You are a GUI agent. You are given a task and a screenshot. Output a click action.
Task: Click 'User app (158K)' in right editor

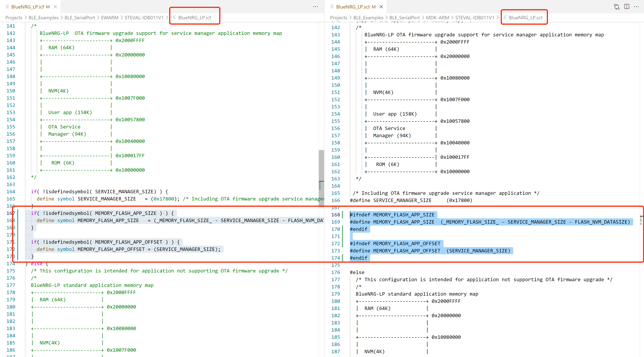(395, 114)
